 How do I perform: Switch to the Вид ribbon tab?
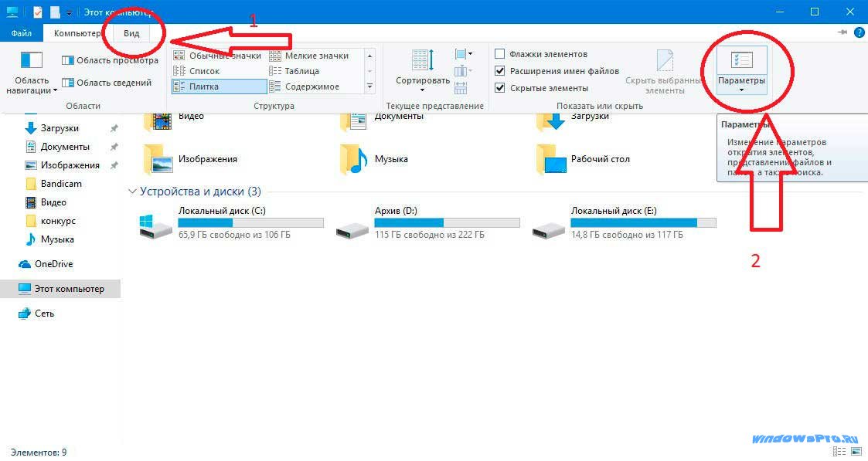(x=131, y=33)
